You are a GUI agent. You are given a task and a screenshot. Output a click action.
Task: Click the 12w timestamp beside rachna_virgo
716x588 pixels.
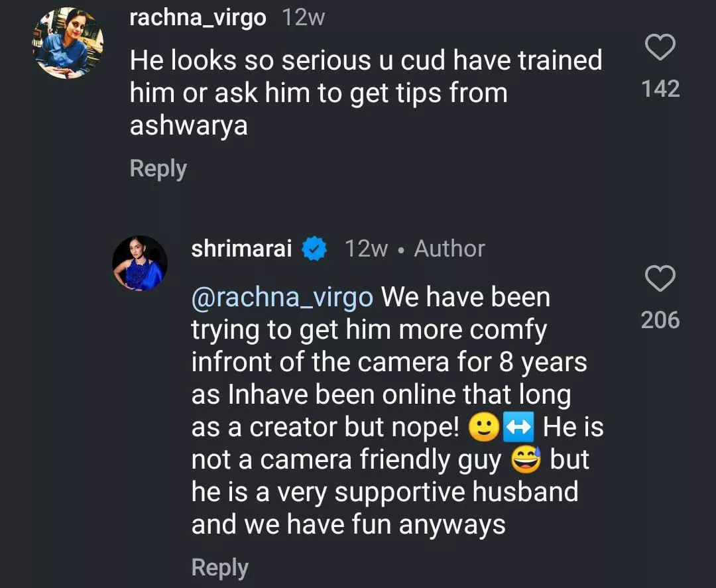[304, 18]
